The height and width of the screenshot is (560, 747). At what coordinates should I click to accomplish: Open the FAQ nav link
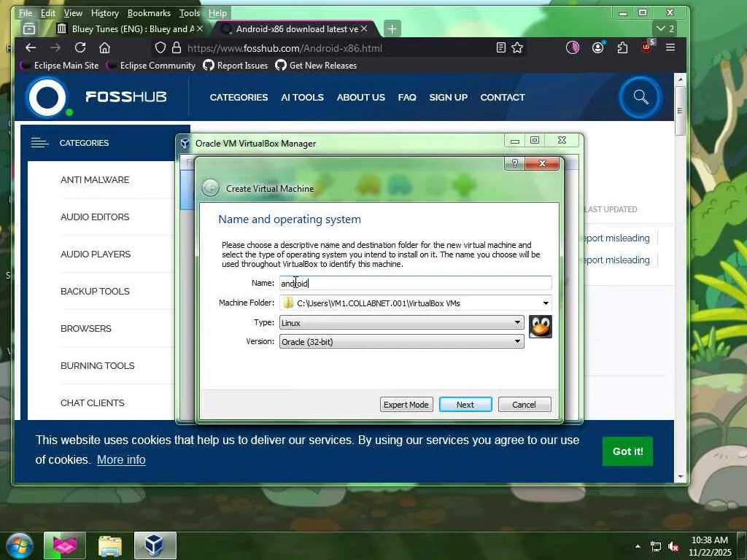pos(407,97)
